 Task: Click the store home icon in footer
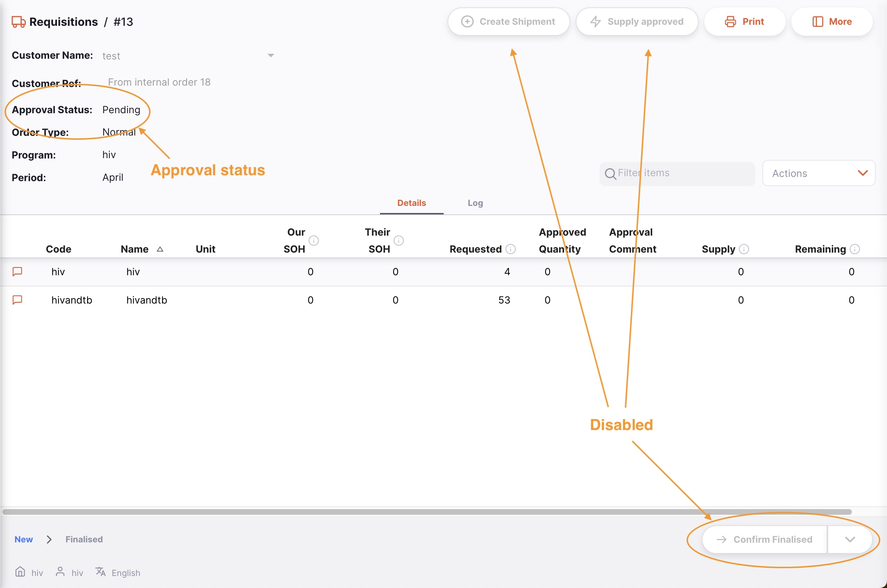coord(20,571)
